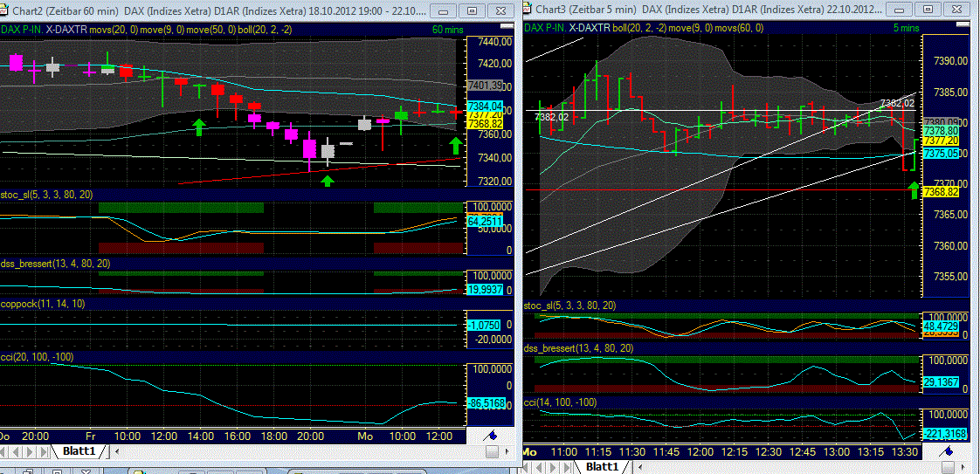Select dss_bressert(13, 4, 80, 20) label in Chart3
Viewport: 980px width, 474px height.
click(579, 347)
